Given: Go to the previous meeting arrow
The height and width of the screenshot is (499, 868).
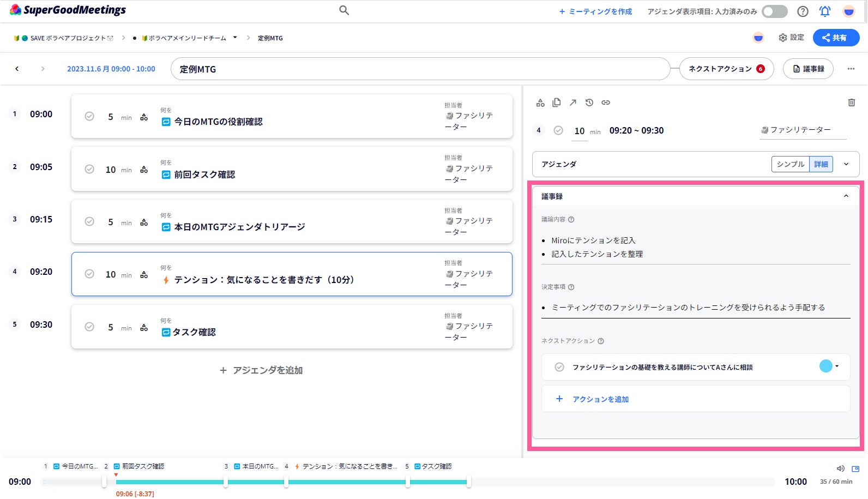Looking at the screenshot, I should coord(17,69).
